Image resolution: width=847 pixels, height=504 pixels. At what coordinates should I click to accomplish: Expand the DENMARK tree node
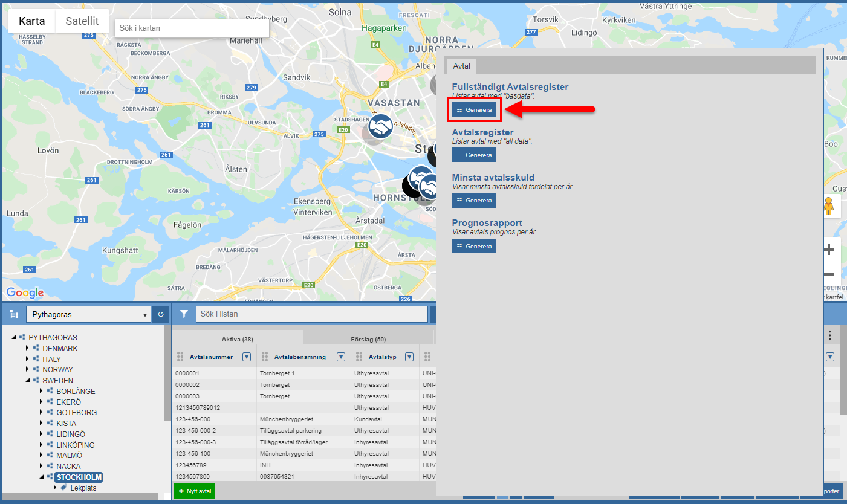(x=27, y=348)
